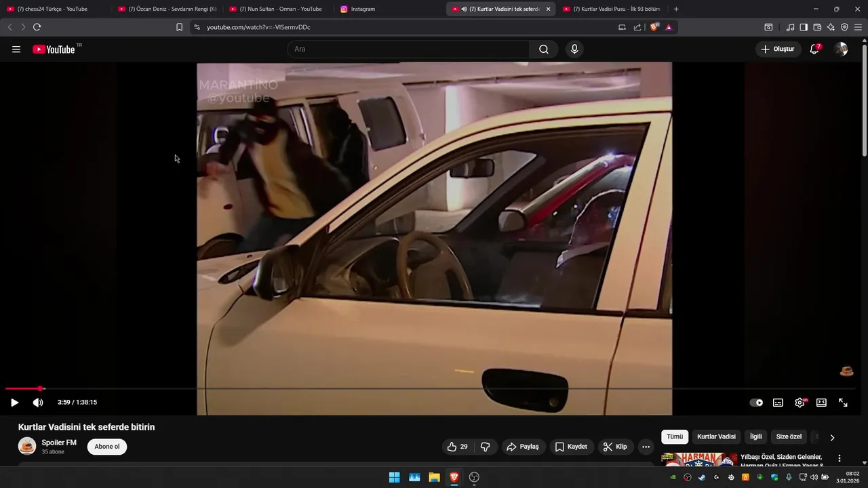Dislike the video with thumbs down
868x488 pixels.
pos(486,447)
